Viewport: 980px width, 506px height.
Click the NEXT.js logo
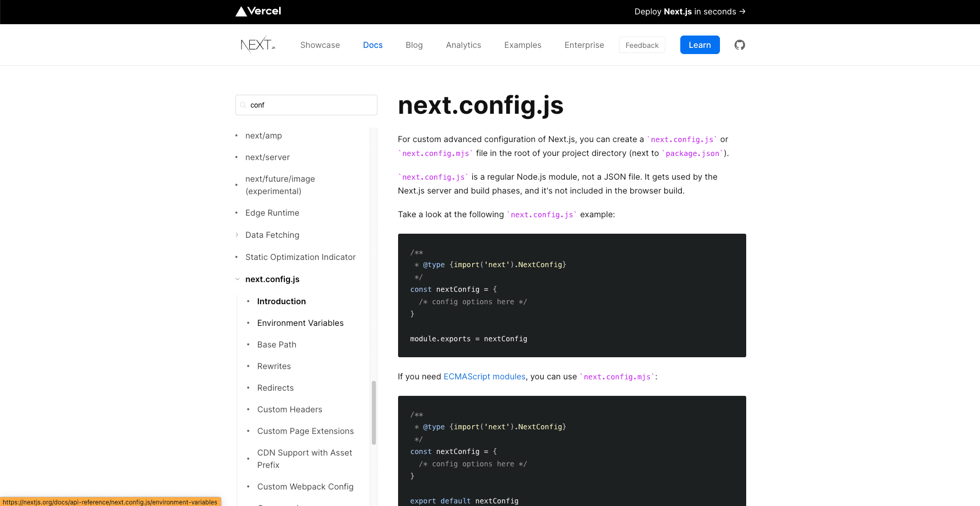coord(256,45)
